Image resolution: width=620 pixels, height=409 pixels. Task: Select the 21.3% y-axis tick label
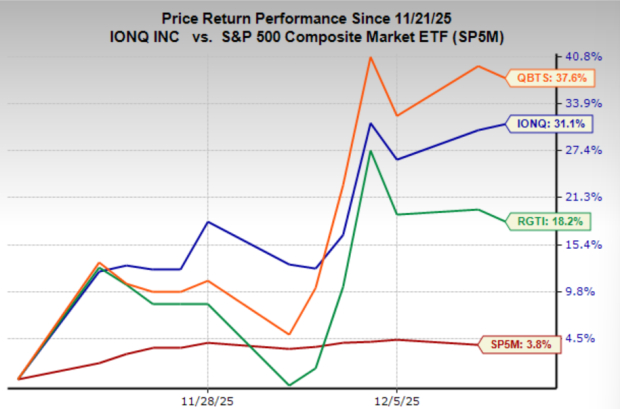583,197
